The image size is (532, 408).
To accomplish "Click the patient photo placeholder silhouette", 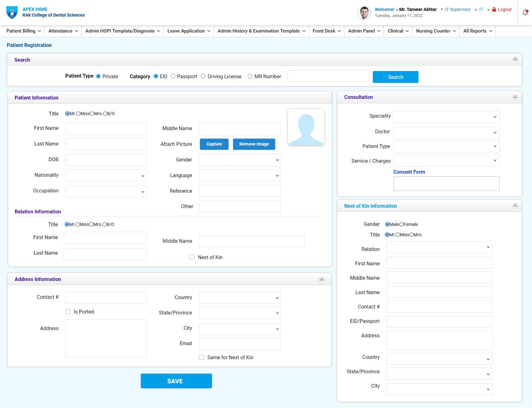I will (x=306, y=127).
